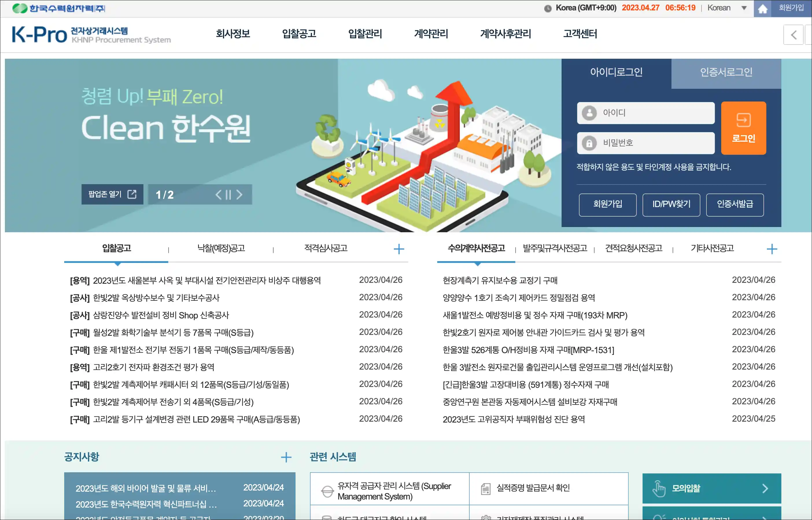Select the 기타사전공고 tab
This screenshot has height=520, width=812.
pyautogui.click(x=713, y=248)
